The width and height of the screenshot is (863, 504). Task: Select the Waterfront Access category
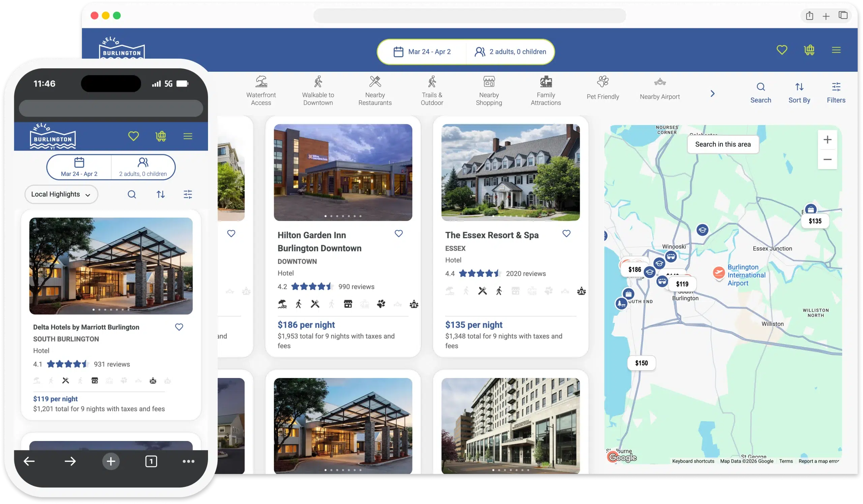point(261,90)
